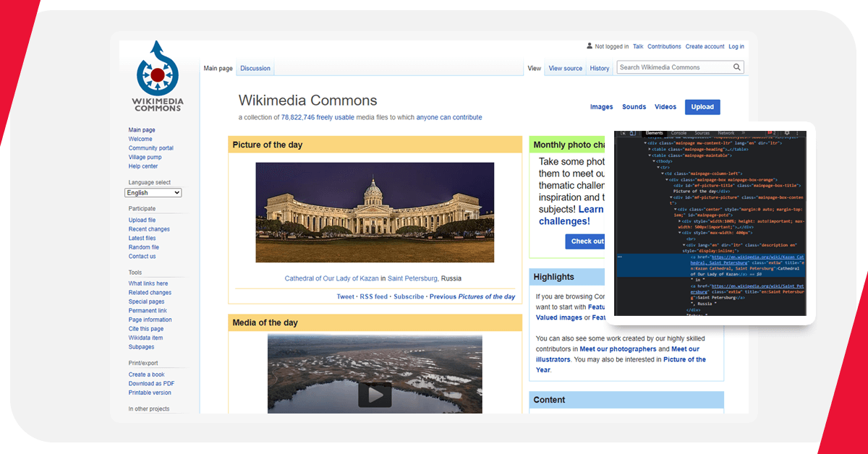The height and width of the screenshot is (454, 868).
Task: Open Welcome in the sidebar
Action: 140,139
